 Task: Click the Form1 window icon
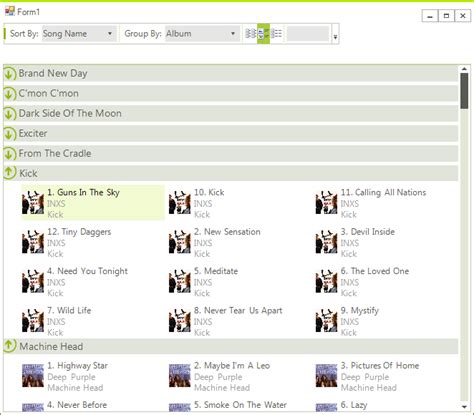click(10, 11)
